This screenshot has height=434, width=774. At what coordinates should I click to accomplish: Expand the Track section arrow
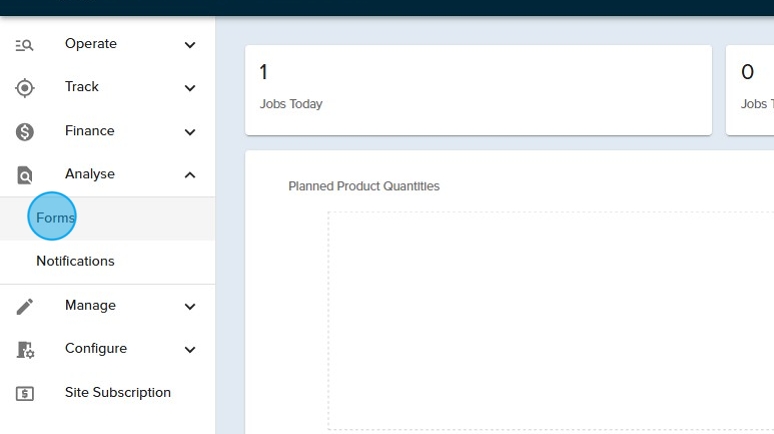point(190,88)
